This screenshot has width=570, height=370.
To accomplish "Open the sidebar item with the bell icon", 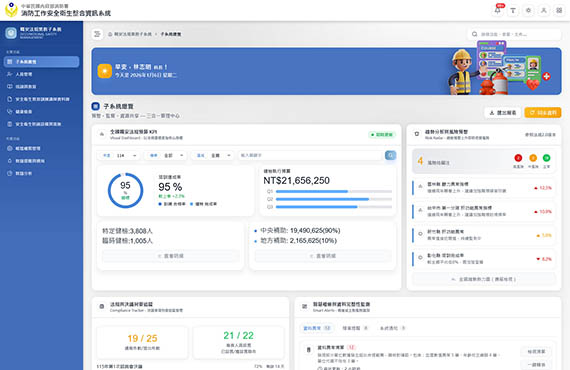I will click(x=41, y=161).
